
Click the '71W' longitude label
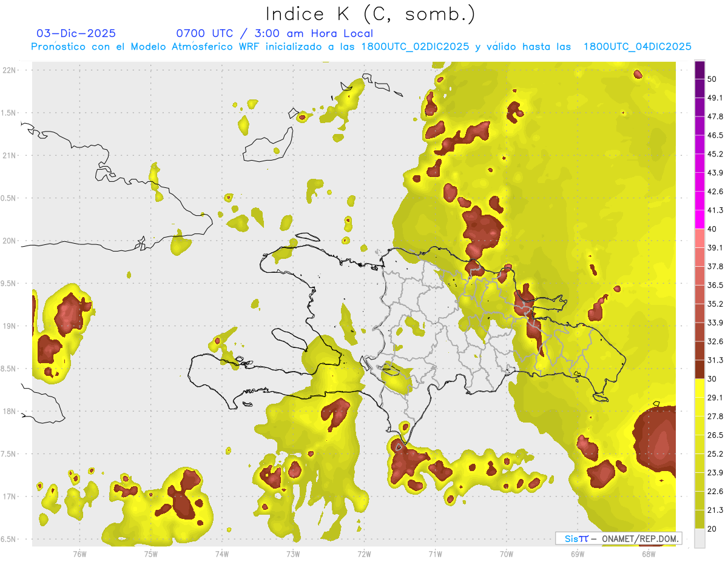435,554
